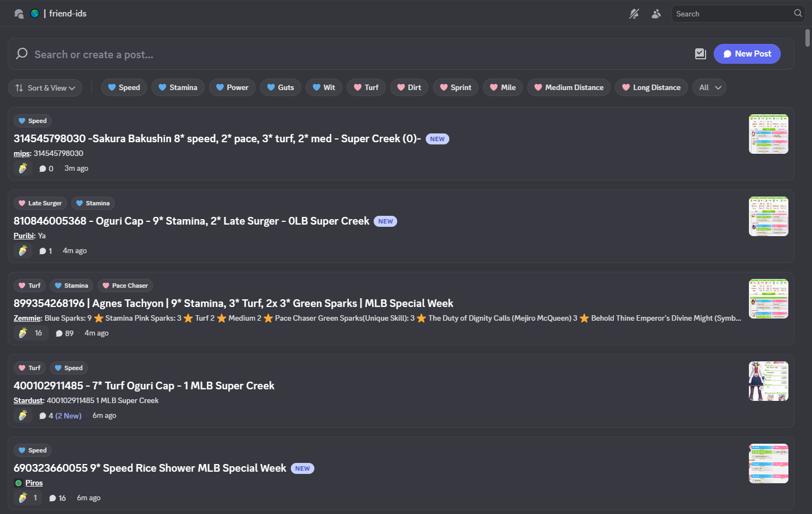Click Pace Chaser tag on Agnes Tachyon post

point(125,286)
